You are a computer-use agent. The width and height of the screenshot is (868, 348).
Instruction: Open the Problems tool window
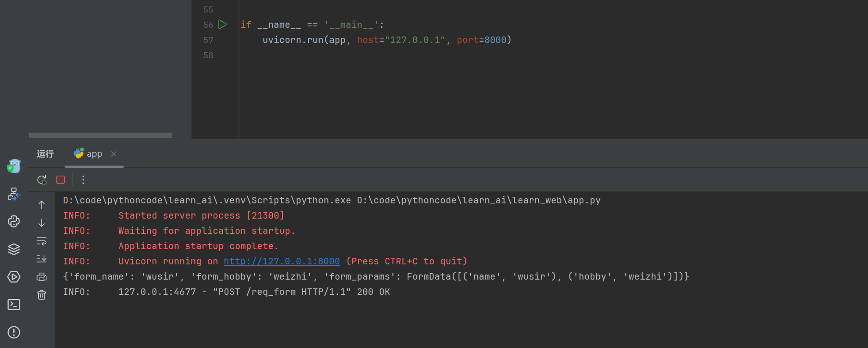[x=14, y=332]
